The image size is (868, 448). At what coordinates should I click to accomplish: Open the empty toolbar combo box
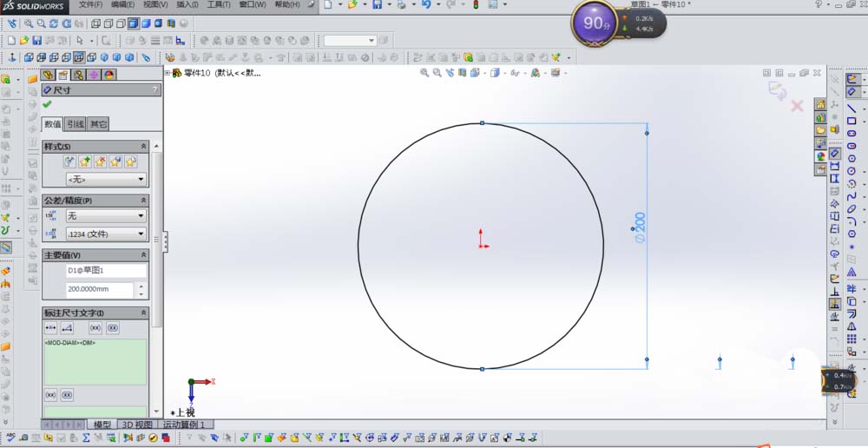(350, 41)
